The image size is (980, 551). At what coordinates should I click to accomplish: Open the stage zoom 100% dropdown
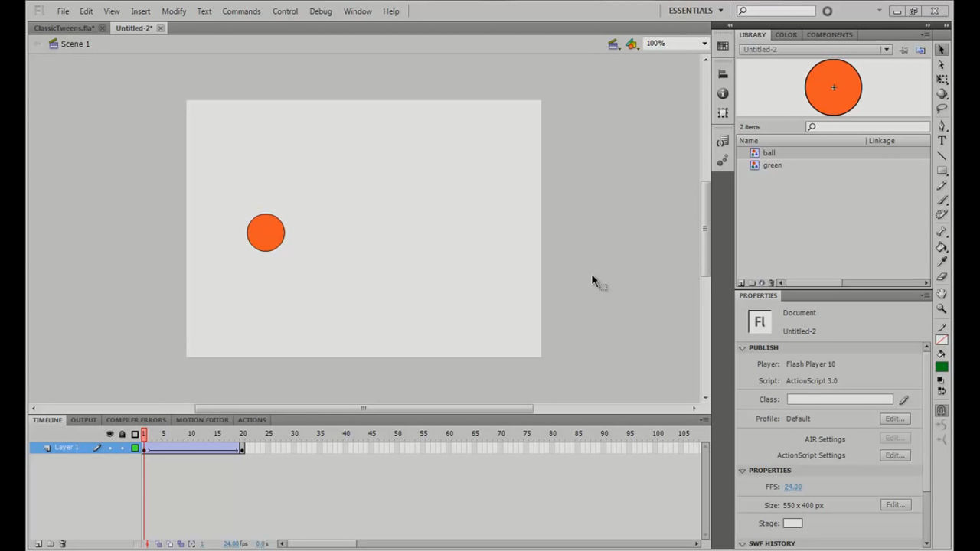pyautogui.click(x=704, y=44)
